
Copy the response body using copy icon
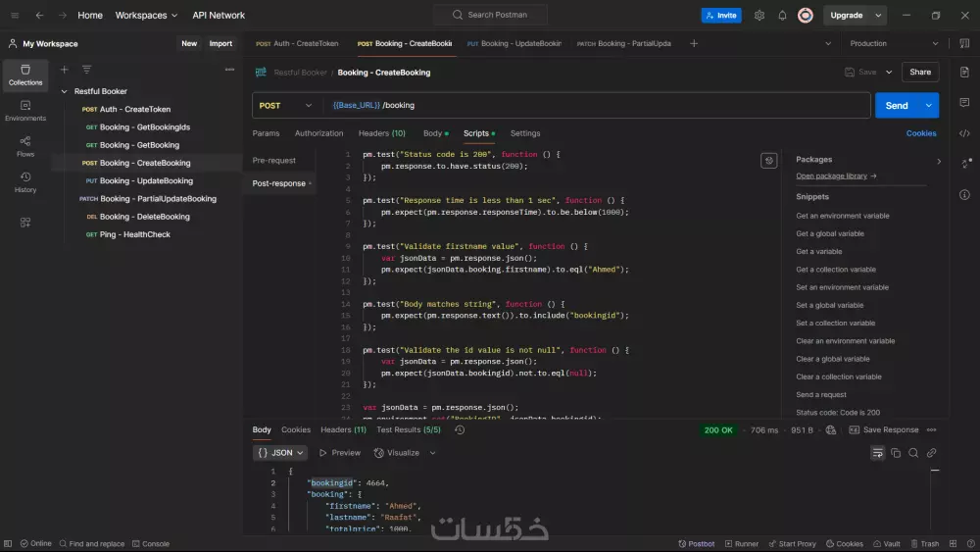pyautogui.click(x=896, y=453)
